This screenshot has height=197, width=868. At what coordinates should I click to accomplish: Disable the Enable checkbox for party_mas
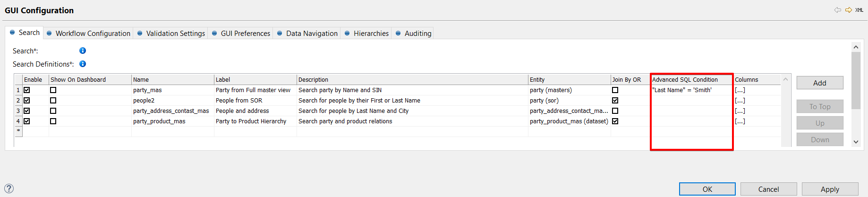[x=27, y=90]
